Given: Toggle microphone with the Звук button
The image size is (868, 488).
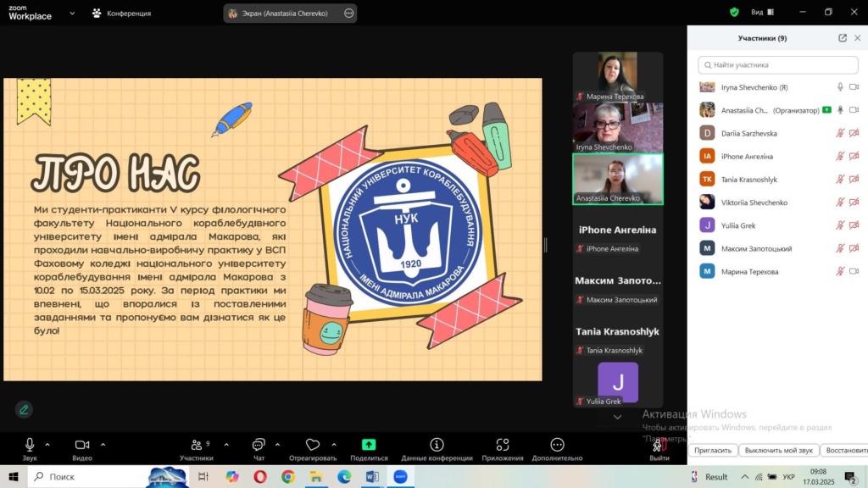Looking at the screenshot, I should pyautogui.click(x=30, y=449).
